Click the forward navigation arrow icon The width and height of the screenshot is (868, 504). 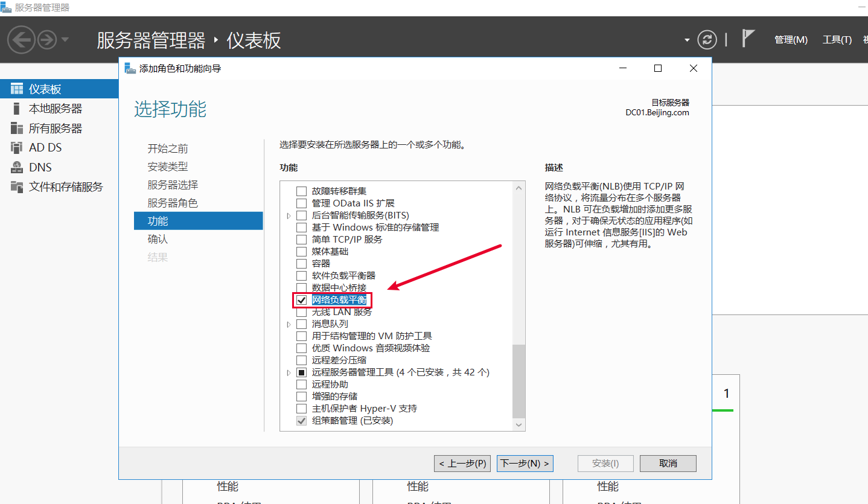47,40
